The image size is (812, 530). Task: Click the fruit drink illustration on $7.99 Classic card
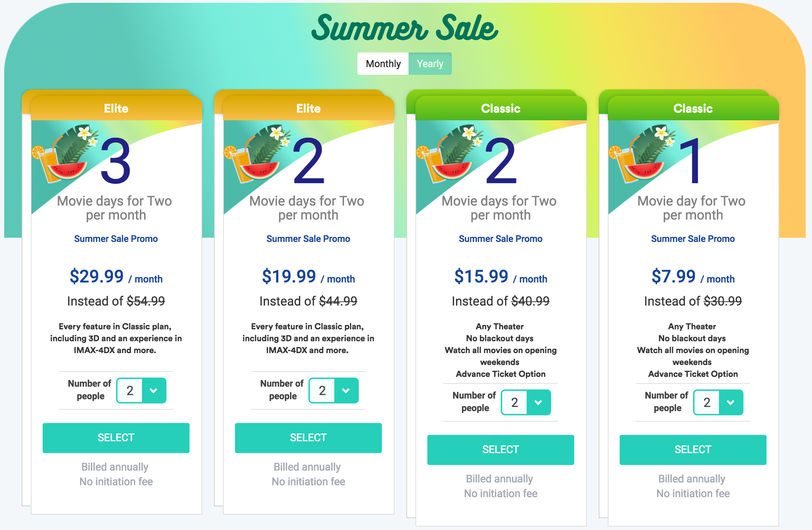tap(642, 154)
